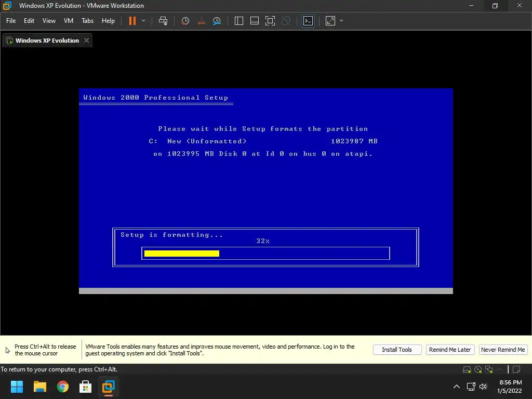Open the power options dropdown beside pause
Image resolution: width=532 pixels, height=399 pixels.
coord(143,21)
